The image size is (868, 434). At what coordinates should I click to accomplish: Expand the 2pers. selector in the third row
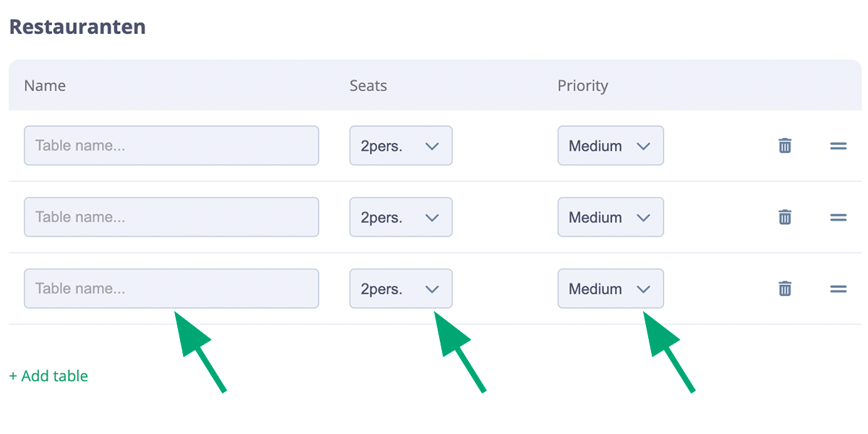[x=401, y=289]
